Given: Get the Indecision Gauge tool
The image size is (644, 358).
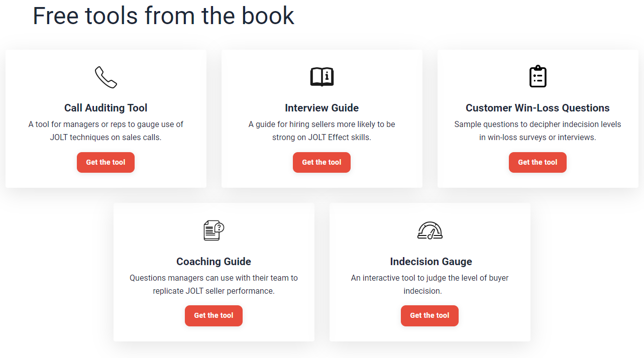Looking at the screenshot, I should pyautogui.click(x=430, y=316).
